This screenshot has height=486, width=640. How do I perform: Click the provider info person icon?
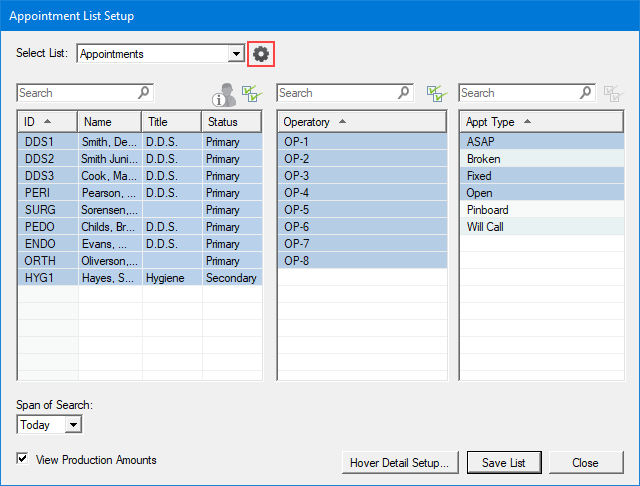223,95
